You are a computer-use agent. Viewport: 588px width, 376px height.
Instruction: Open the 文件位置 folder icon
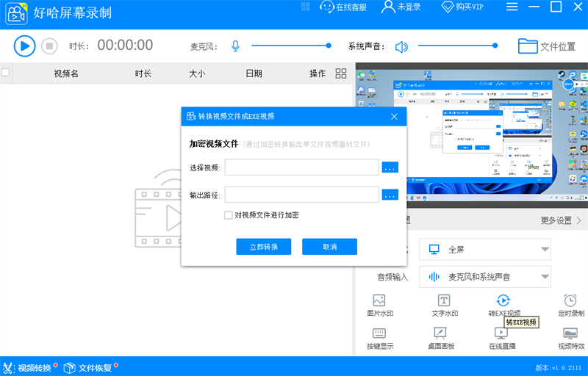(x=528, y=46)
